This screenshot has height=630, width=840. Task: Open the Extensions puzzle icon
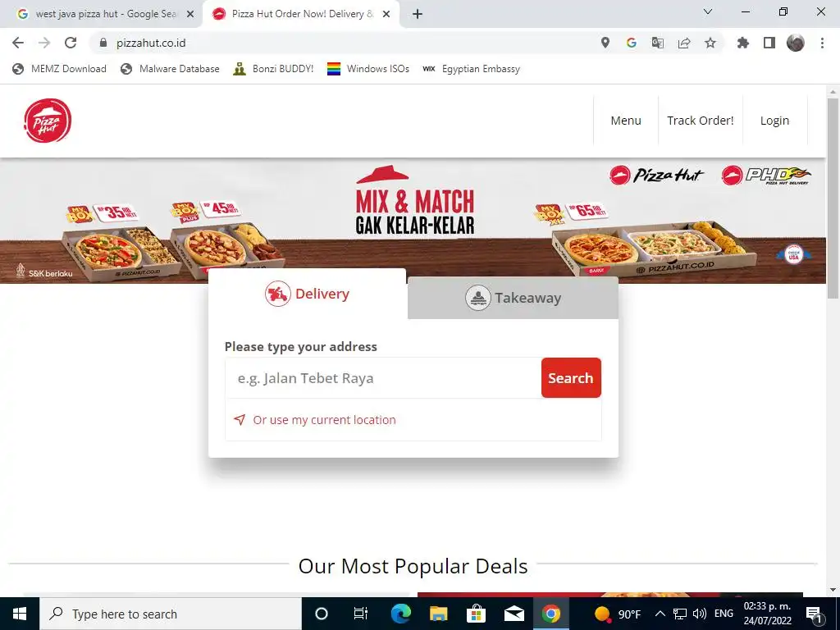tap(743, 43)
